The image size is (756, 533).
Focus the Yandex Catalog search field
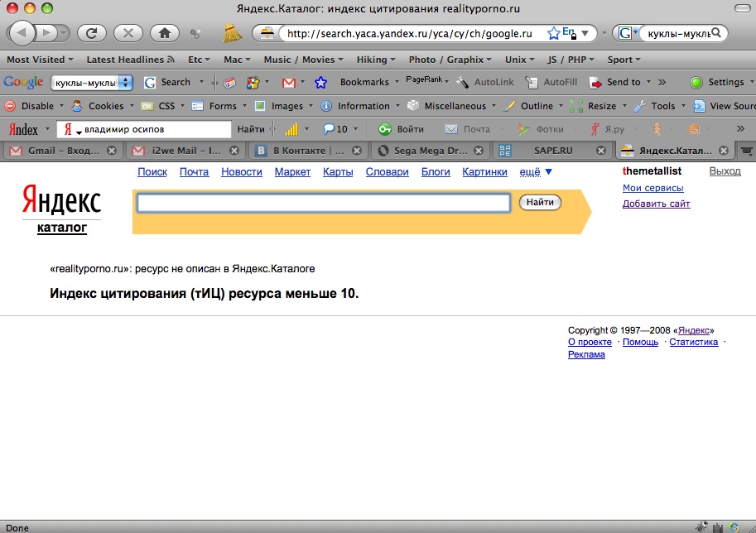pyautogui.click(x=324, y=203)
